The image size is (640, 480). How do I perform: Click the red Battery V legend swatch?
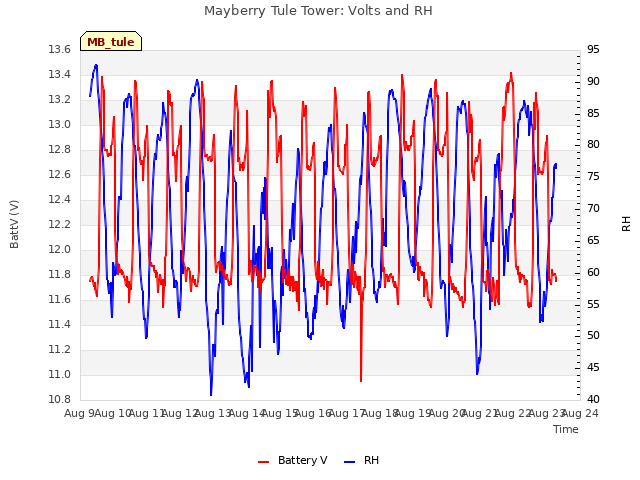click(264, 462)
